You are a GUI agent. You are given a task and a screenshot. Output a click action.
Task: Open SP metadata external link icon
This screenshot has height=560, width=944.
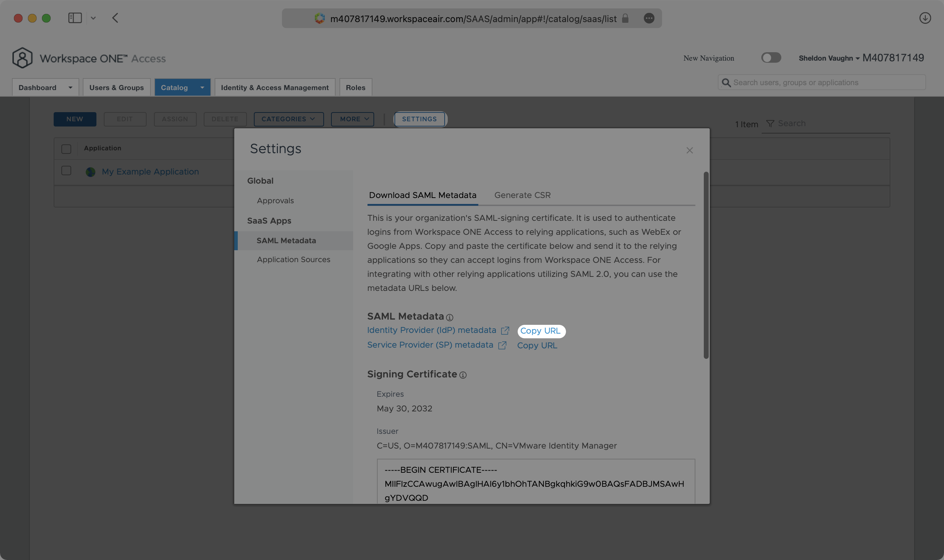click(x=502, y=346)
